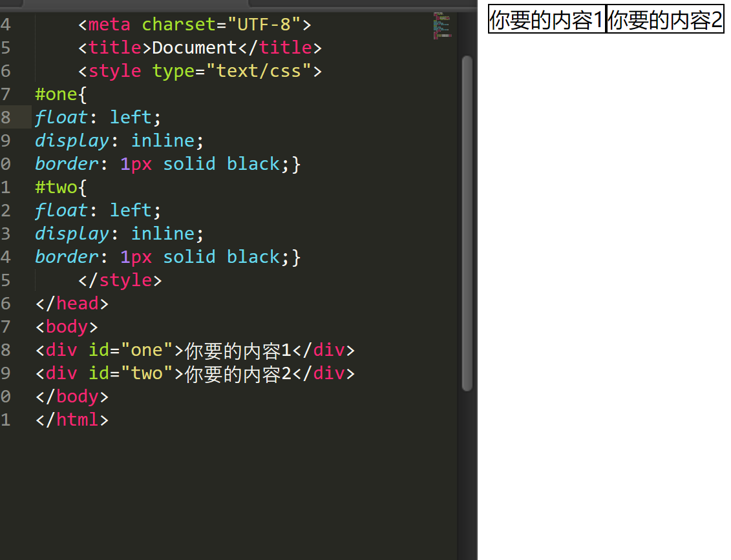Click 'float: left;' under #two

(x=98, y=211)
